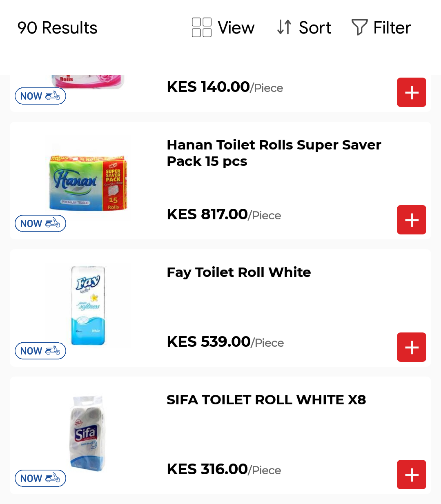Tap the NOW delivery badge on Sifa
441x504 pixels.
coord(40,478)
